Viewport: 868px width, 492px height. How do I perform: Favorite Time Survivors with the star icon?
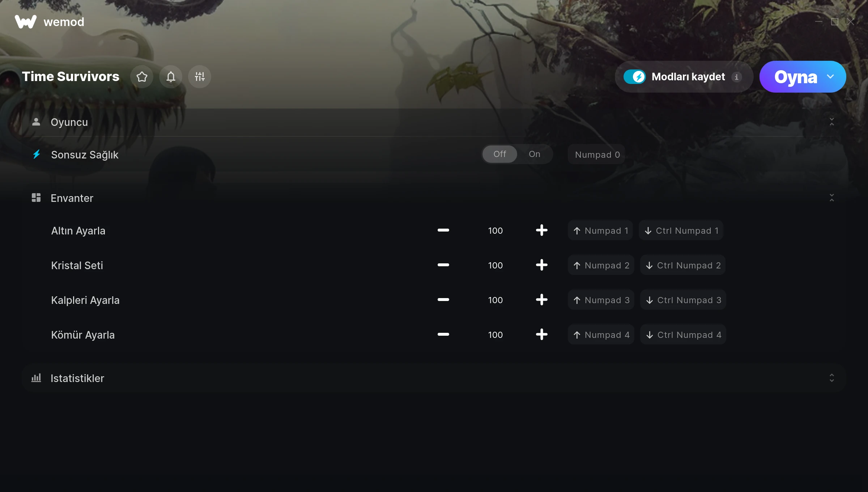[142, 77]
